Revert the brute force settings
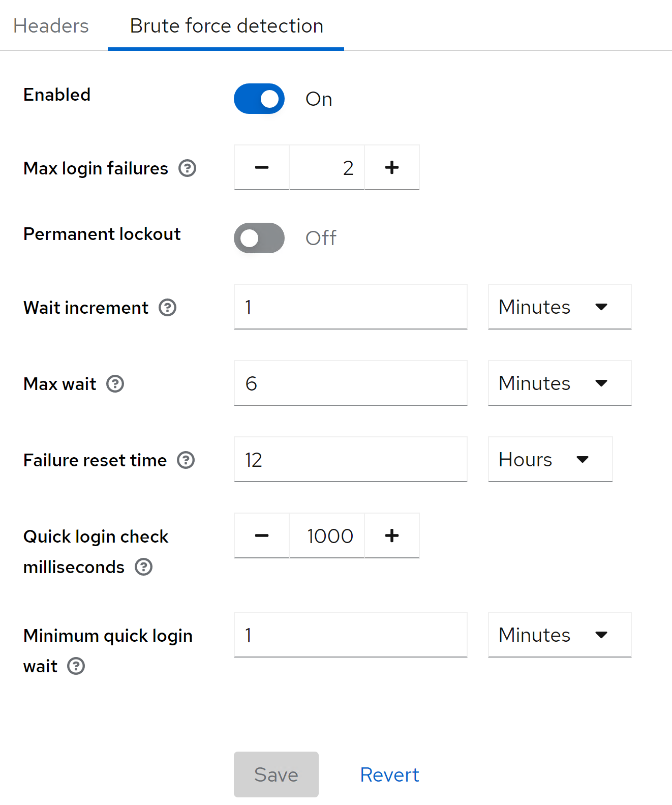Screen dimensions: 672x805 point(389,774)
